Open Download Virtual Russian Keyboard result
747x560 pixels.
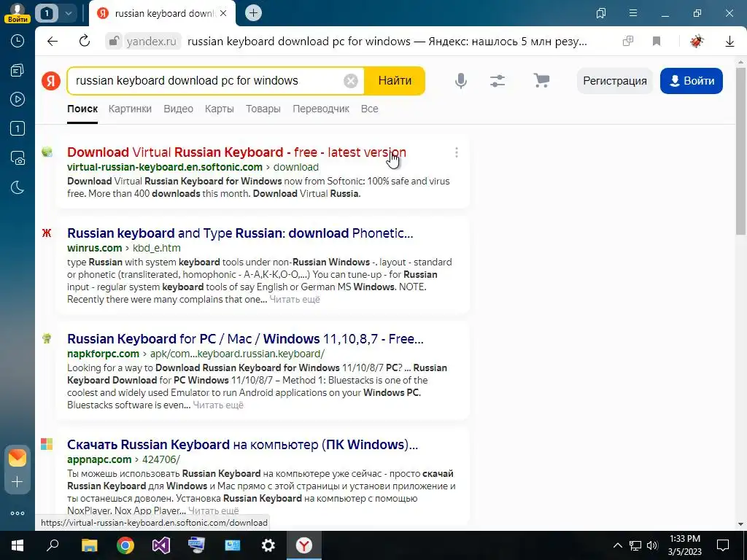tap(236, 152)
